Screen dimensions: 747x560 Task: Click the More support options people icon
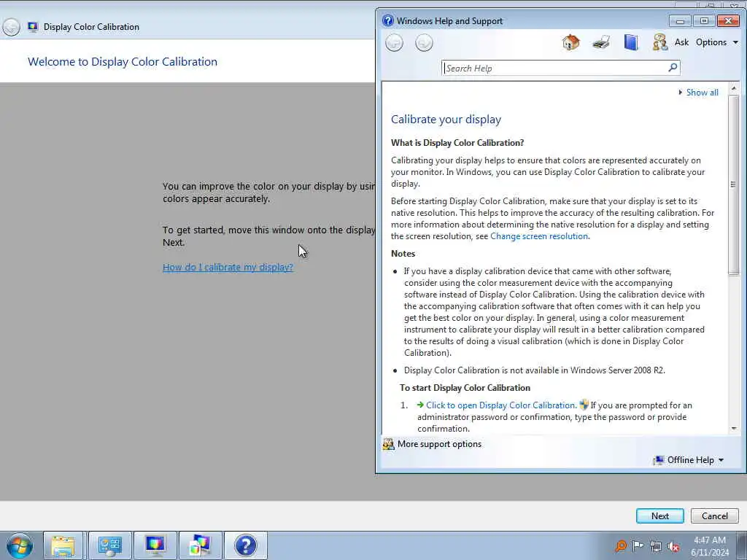pos(389,444)
